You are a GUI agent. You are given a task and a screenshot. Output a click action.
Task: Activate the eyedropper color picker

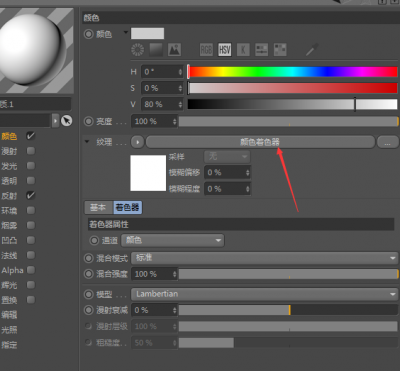coord(312,50)
